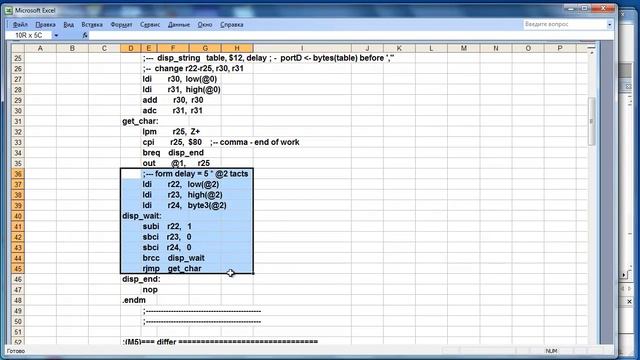Click the horizontal scroll right arrow
Viewport: 640px width, 360px height.
point(623,276)
